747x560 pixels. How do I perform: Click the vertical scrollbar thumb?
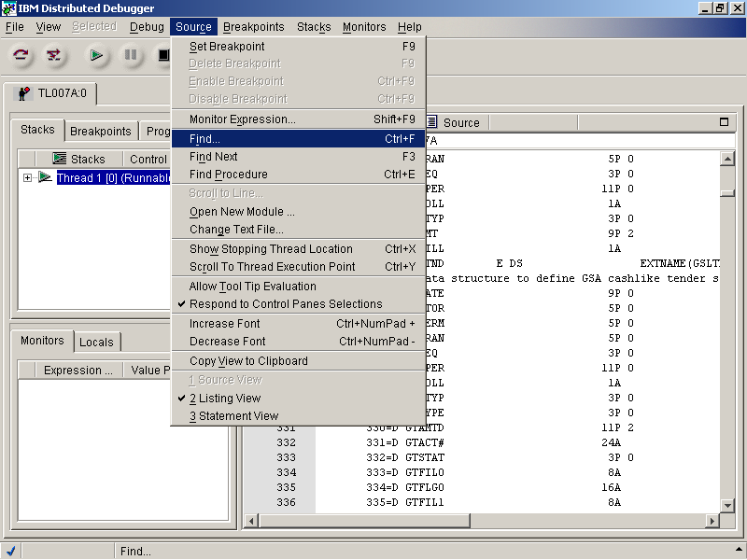(x=727, y=192)
